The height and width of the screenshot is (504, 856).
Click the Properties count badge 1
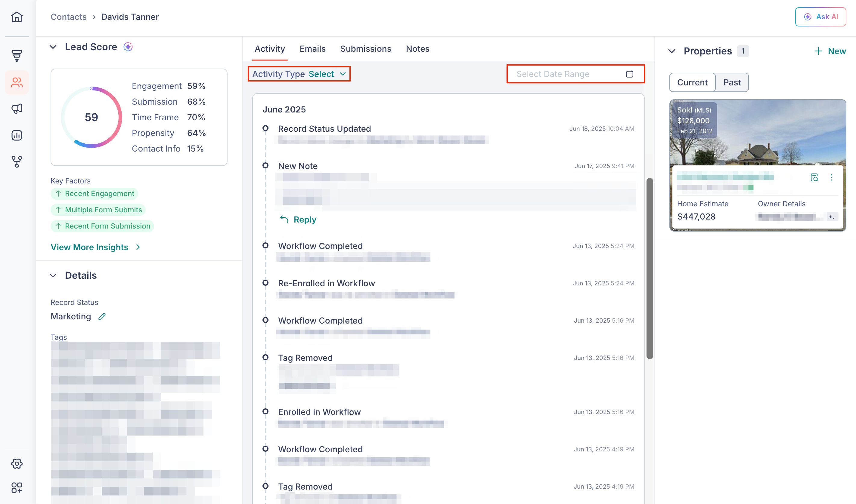point(743,51)
